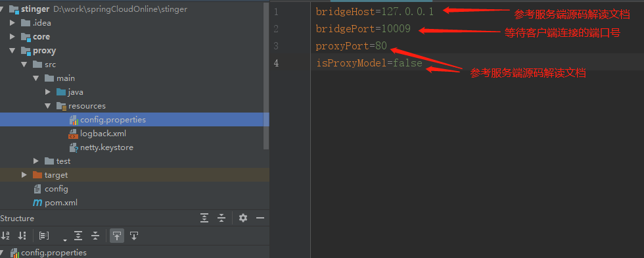Hide the Structure panel with minus icon
644x258 pixels.
click(260, 218)
